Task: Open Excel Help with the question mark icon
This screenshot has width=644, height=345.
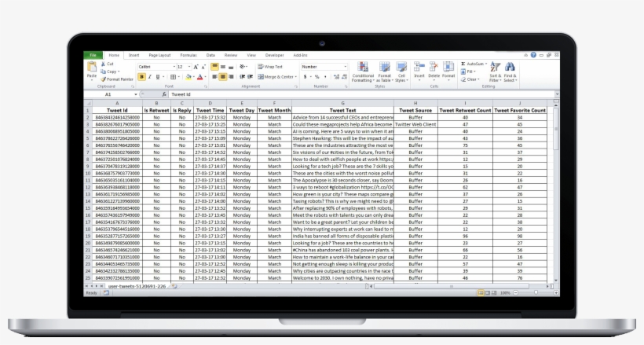Action: [533, 55]
